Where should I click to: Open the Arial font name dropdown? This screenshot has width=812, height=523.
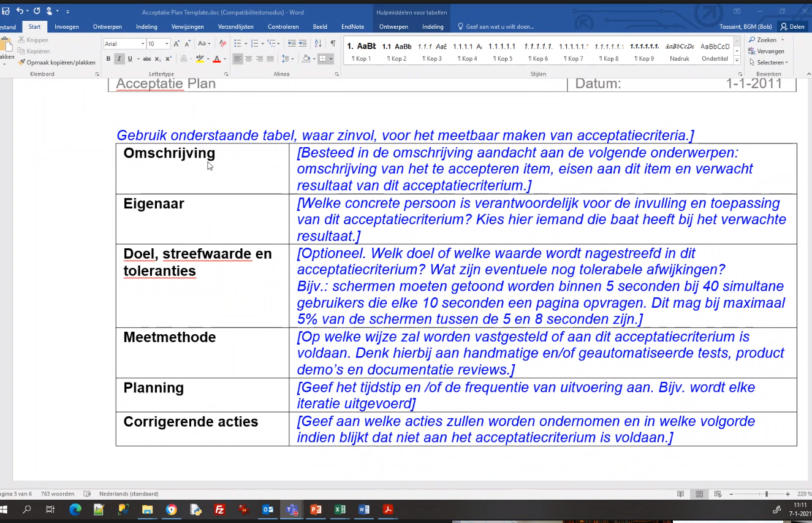coord(143,44)
